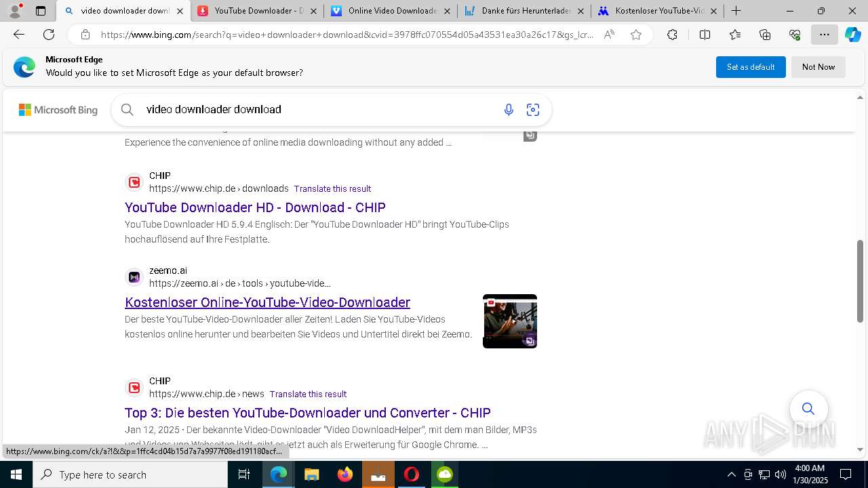Open notifications action center

point(846,474)
